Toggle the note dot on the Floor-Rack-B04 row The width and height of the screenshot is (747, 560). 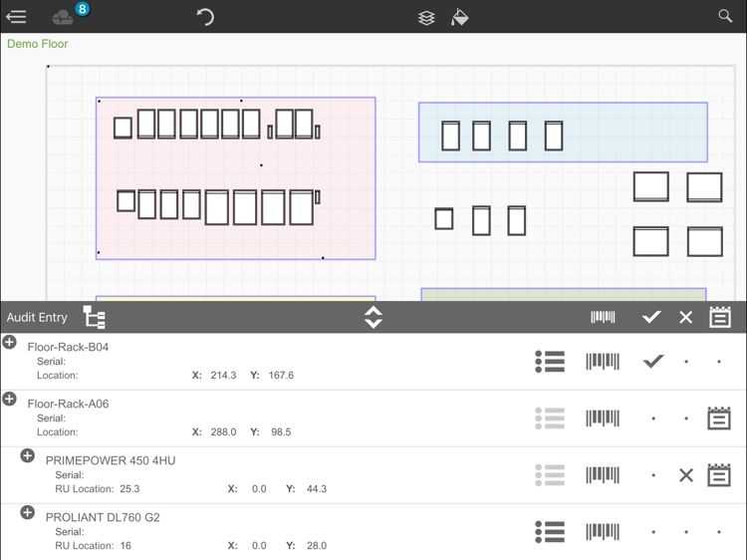719,362
